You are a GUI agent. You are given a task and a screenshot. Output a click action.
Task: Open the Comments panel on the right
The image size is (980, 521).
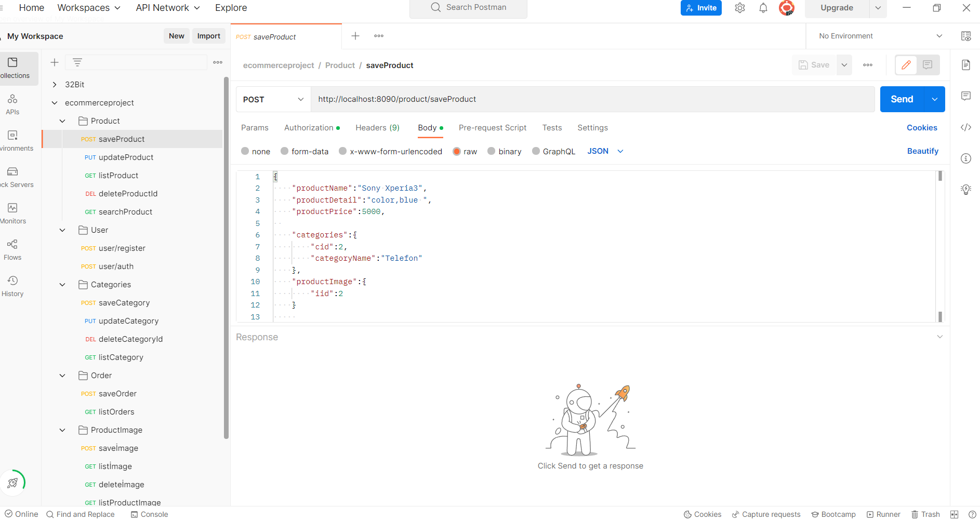click(966, 96)
